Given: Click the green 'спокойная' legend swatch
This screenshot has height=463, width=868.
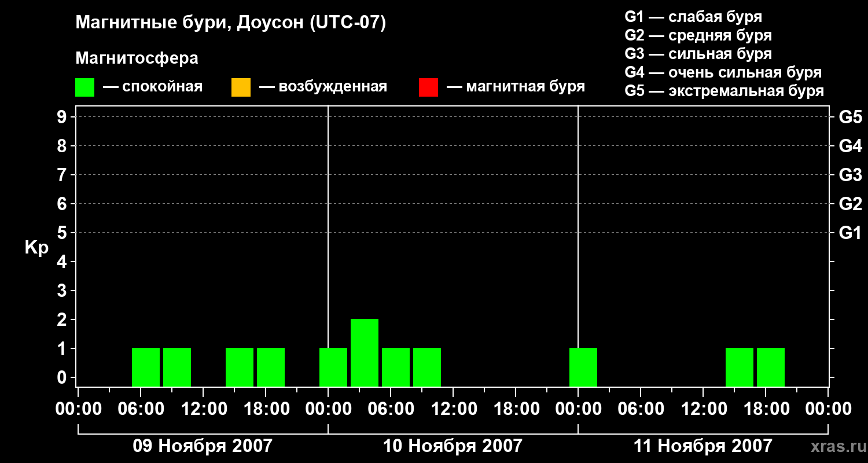Looking at the screenshot, I should click(84, 87).
